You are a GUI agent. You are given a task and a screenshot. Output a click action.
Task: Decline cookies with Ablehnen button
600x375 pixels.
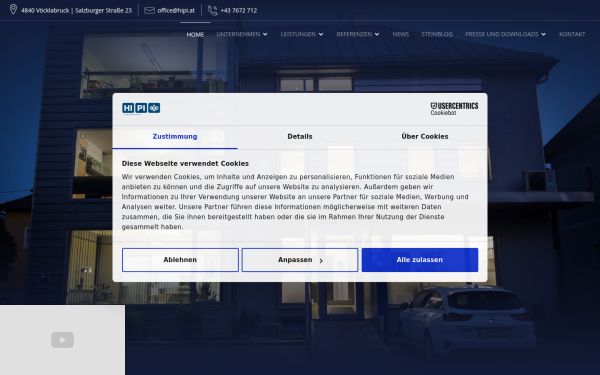180,260
